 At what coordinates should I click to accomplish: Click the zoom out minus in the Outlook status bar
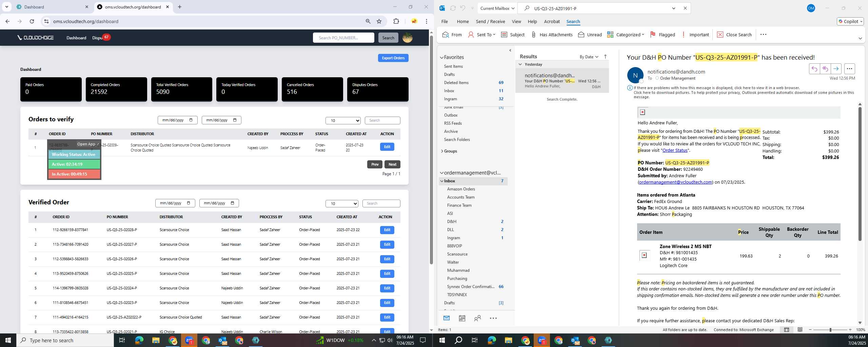pos(810,330)
